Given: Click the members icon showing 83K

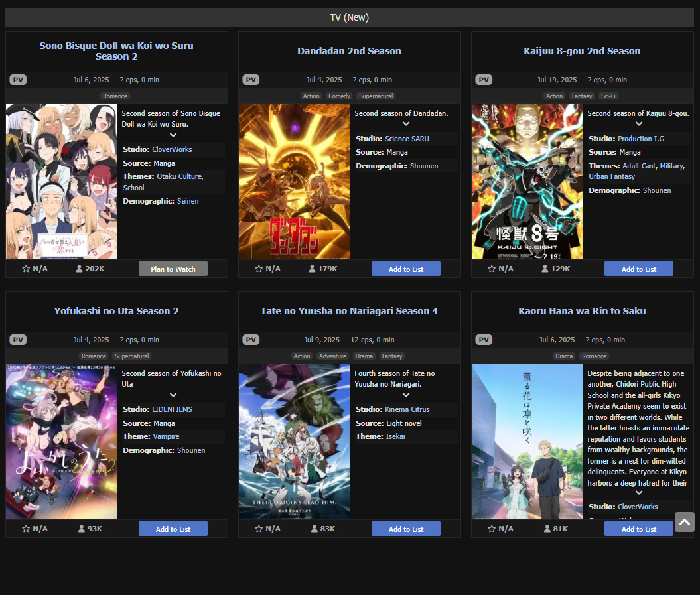Looking at the screenshot, I should 315,529.
